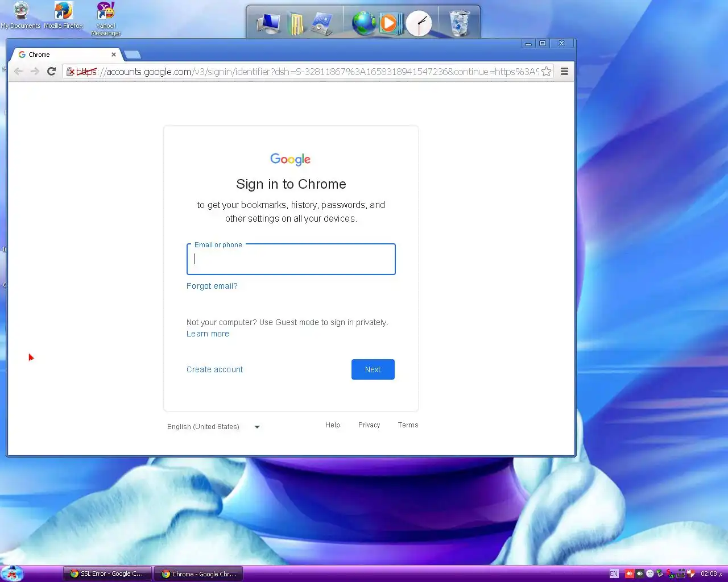Bookmark this page with the star icon

click(546, 71)
